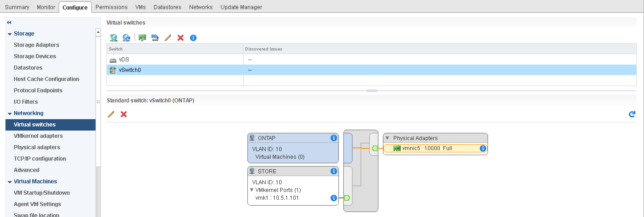Viewport: 644px width, 217px height.
Task: Open the Datastores tab
Action: coord(167,7)
